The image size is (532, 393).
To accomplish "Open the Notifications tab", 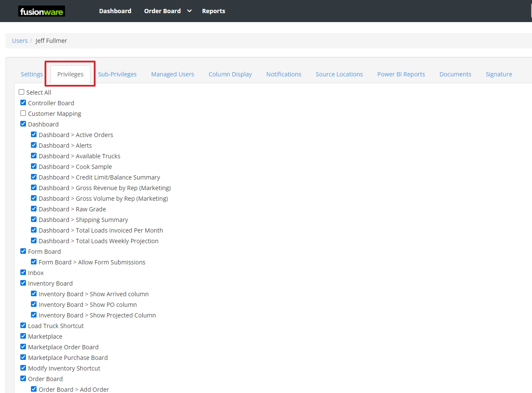I will (284, 74).
